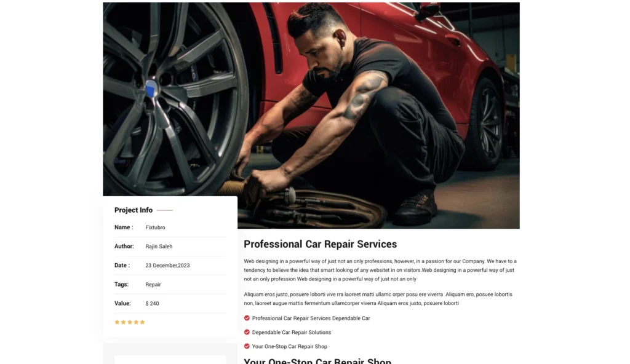Image resolution: width=630 pixels, height=364 pixels.
Task: Click the second gold rating star
Action: [x=123, y=322]
